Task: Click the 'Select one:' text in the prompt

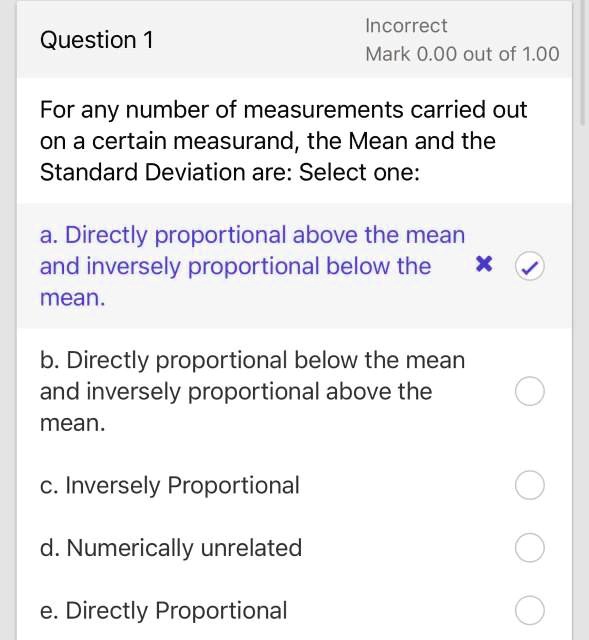Action: 359,172
